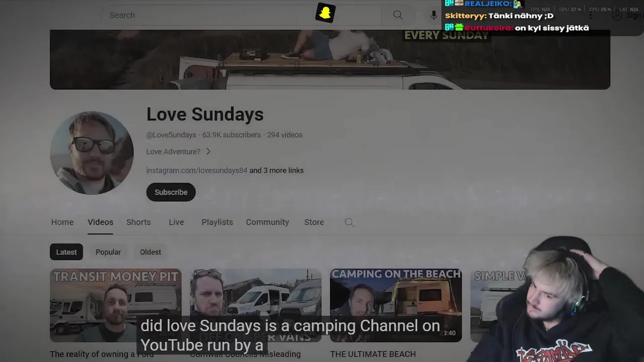The height and width of the screenshot is (362, 644).
Task: Open the Love Sundays channel avatar
Action: point(92,153)
